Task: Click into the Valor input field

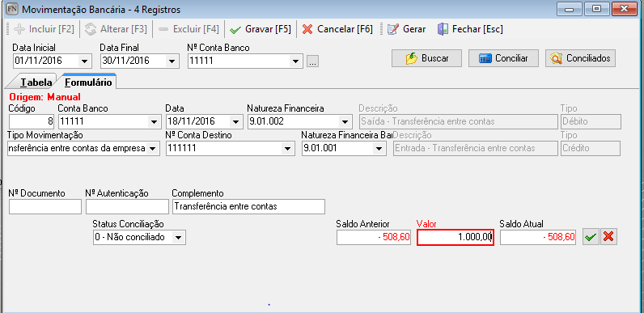Action: 455,238
